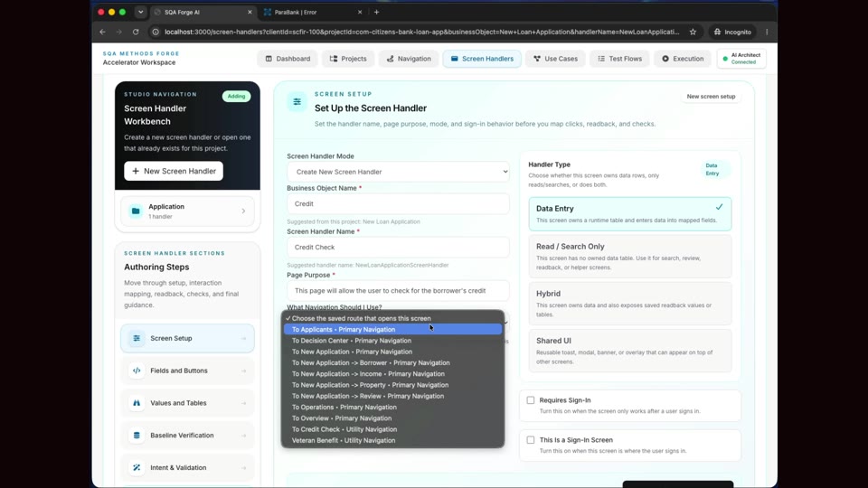The width and height of the screenshot is (868, 488).
Task: Click the AI Architect Connected status
Action: click(741, 59)
